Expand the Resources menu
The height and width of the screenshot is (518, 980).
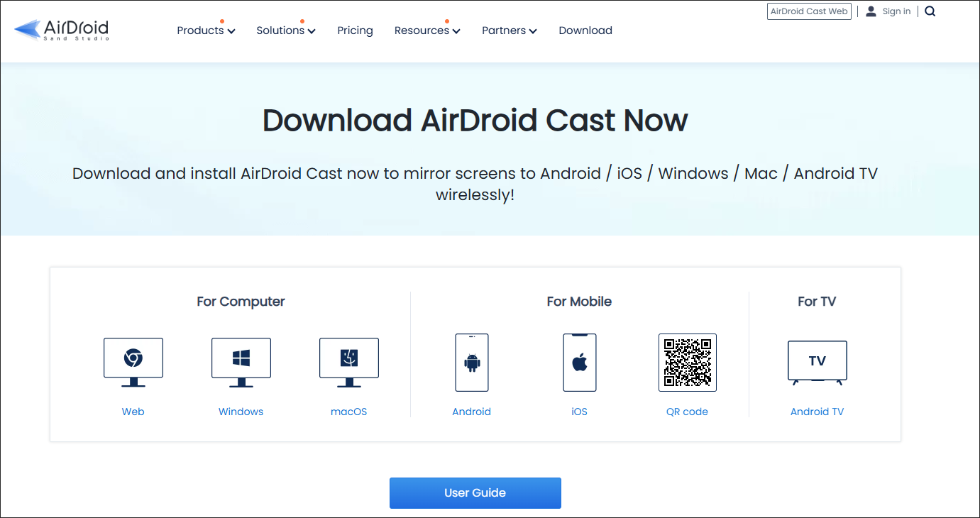[x=426, y=31]
